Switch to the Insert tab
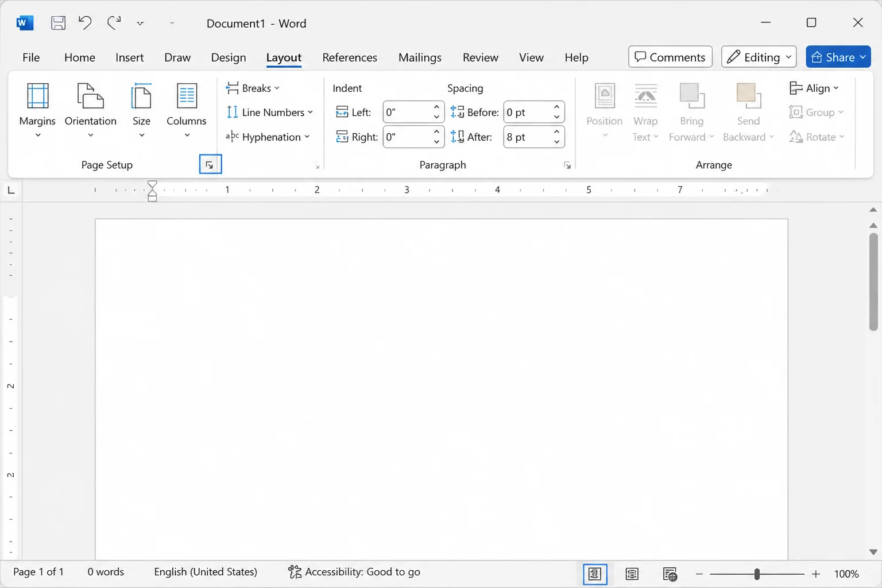Viewport: 882px width, 588px height. (x=130, y=57)
